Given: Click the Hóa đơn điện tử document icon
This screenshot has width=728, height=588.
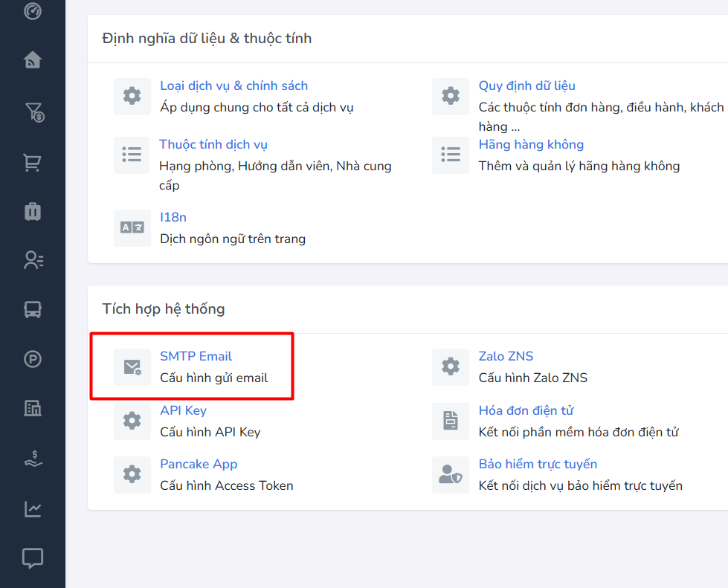Looking at the screenshot, I should tap(451, 421).
